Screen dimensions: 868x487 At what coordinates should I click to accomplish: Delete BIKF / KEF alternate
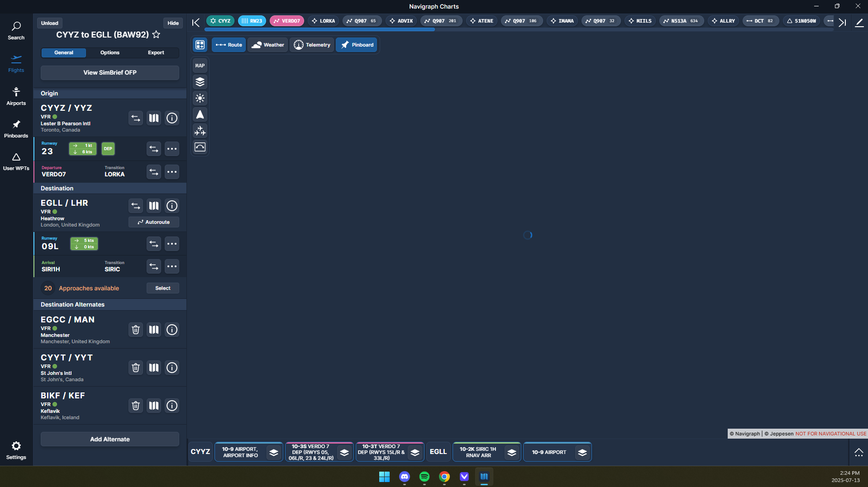coord(136,406)
